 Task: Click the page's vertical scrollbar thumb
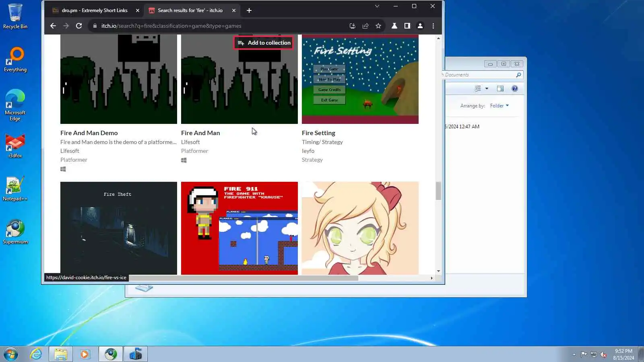coord(438,191)
